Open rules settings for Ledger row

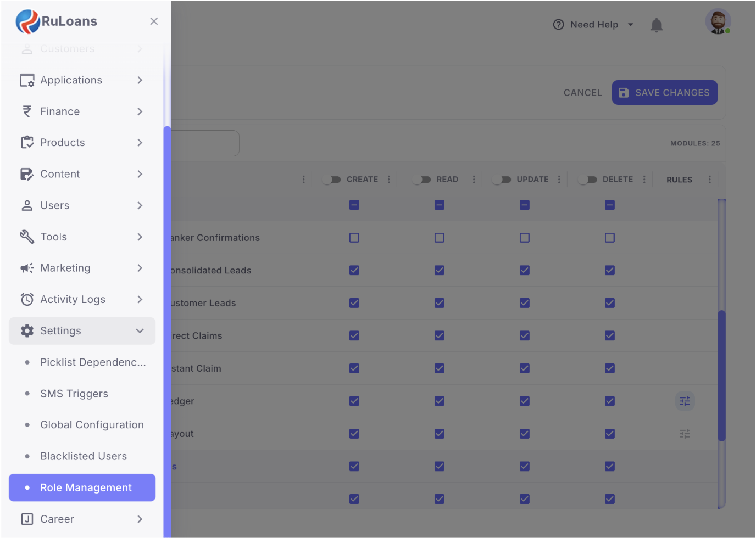(685, 401)
